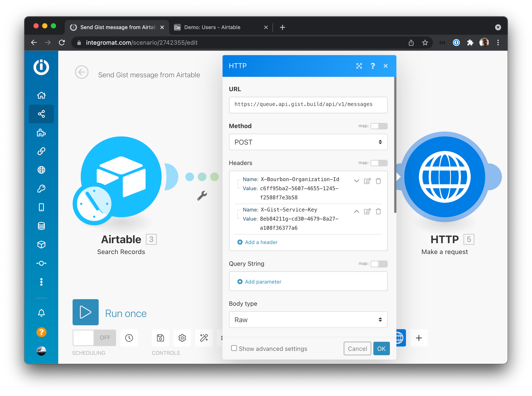Edit the X-Bourbon-Organization-Id header
This screenshot has width=532, height=396.
367,181
